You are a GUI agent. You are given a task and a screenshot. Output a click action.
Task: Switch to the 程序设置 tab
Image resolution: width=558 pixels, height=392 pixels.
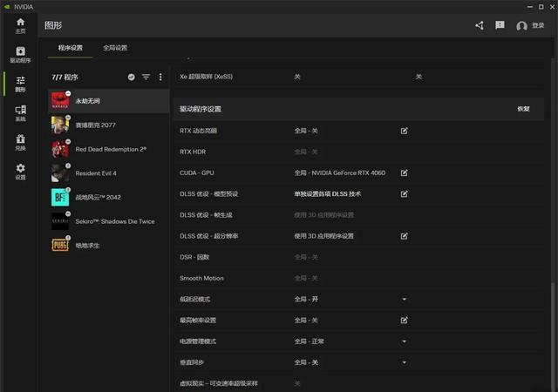pos(71,48)
